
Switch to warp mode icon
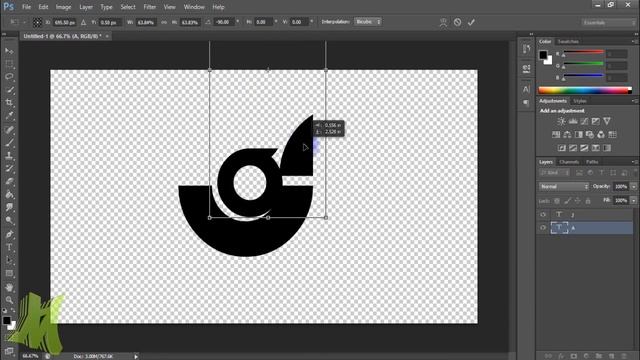point(444,22)
